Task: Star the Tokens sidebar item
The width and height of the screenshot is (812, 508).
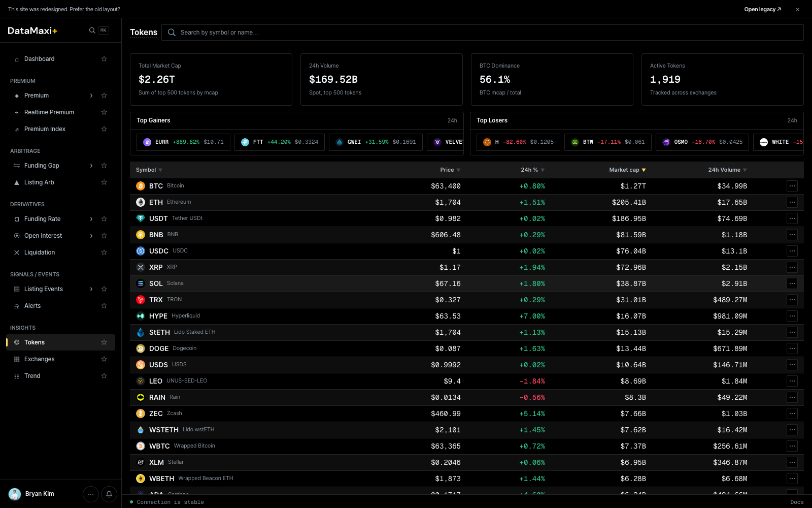Action: 104,342
